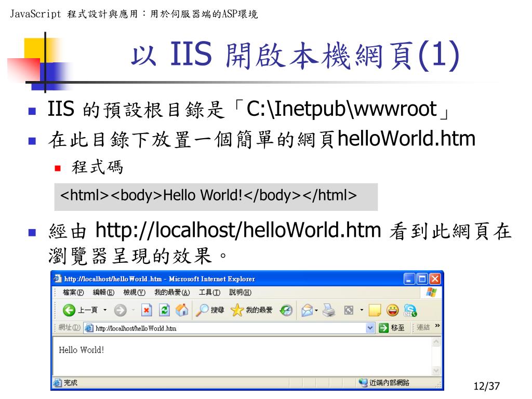This screenshot has height=399, width=532.
Task: Click the local intranet zone icon
Action: (363, 383)
